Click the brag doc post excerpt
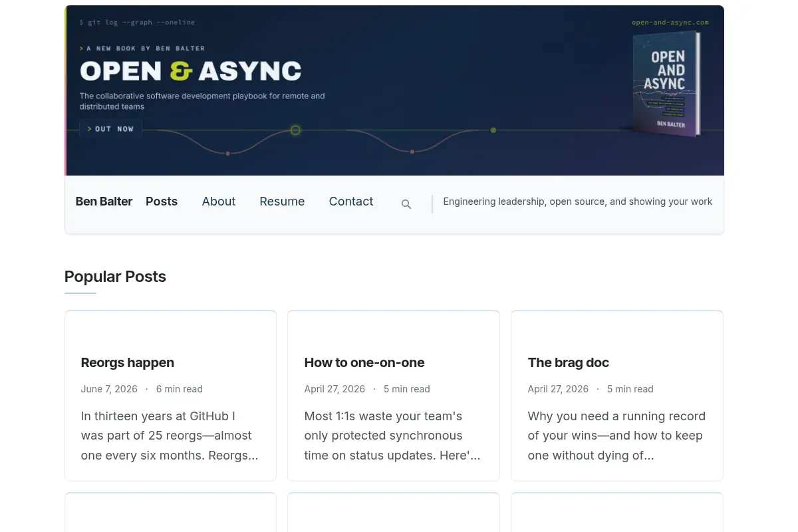The image size is (798, 532). (x=617, y=436)
